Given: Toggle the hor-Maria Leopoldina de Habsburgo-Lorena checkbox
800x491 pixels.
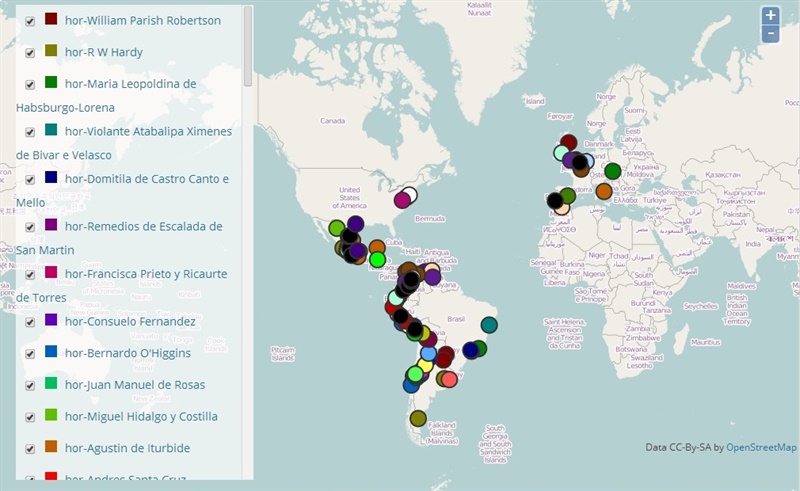Looking at the screenshot, I should [x=30, y=85].
